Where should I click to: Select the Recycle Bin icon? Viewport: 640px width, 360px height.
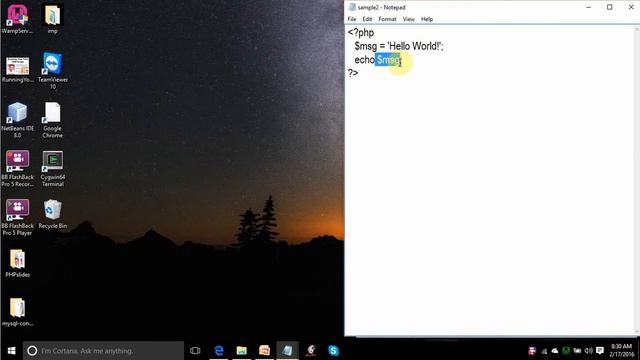[53, 214]
